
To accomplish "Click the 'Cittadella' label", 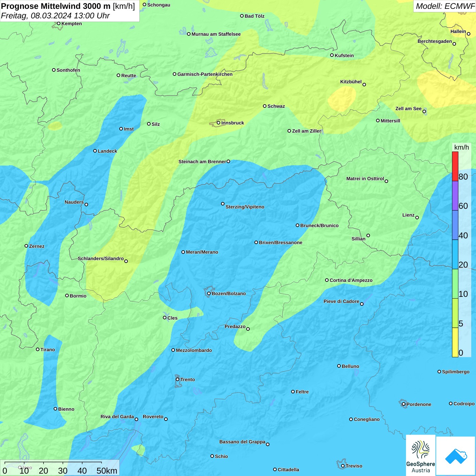I will (288, 470).
